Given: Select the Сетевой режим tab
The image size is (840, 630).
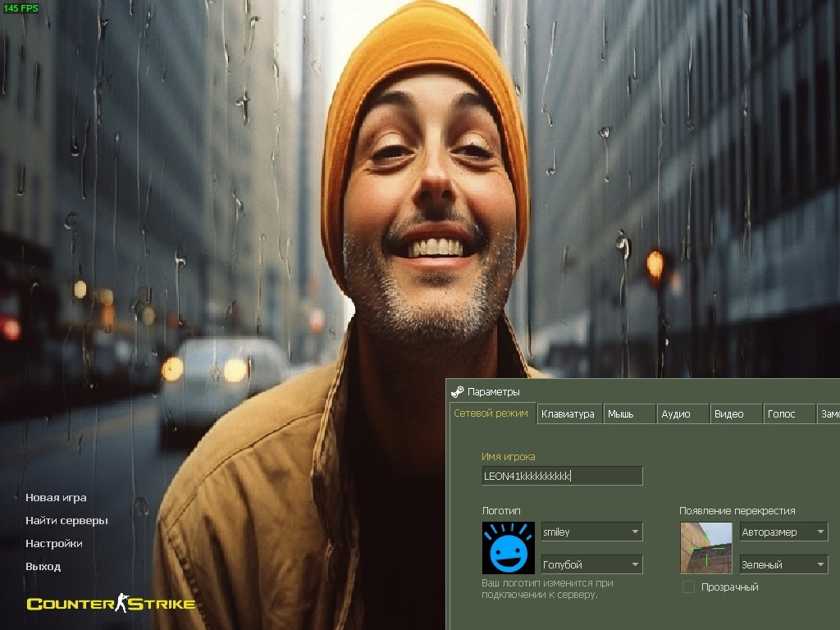Looking at the screenshot, I should point(491,413).
